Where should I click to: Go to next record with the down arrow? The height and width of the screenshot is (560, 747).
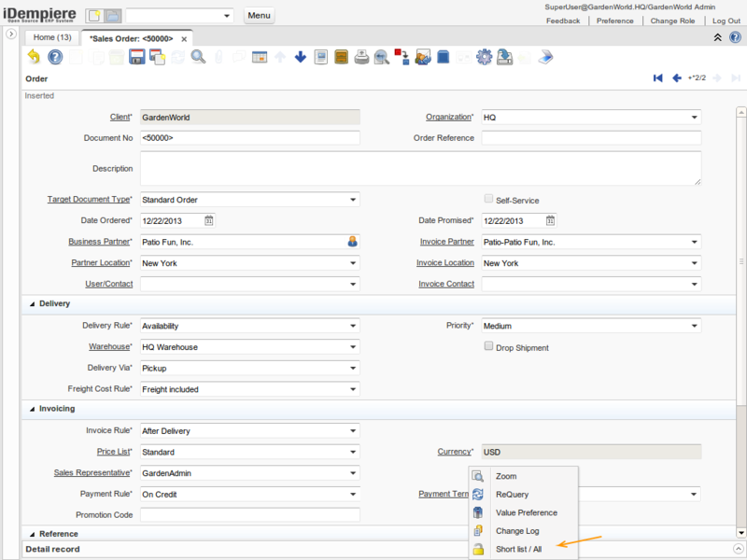(x=301, y=57)
